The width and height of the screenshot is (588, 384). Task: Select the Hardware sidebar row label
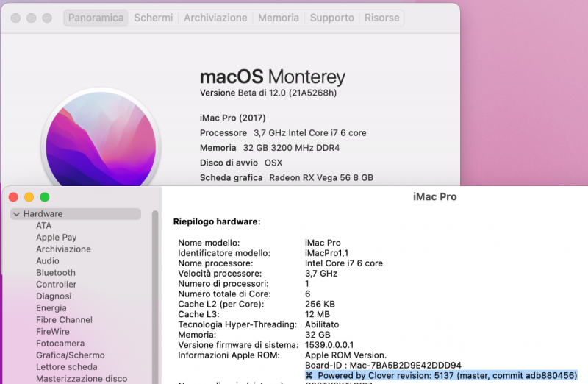43,214
